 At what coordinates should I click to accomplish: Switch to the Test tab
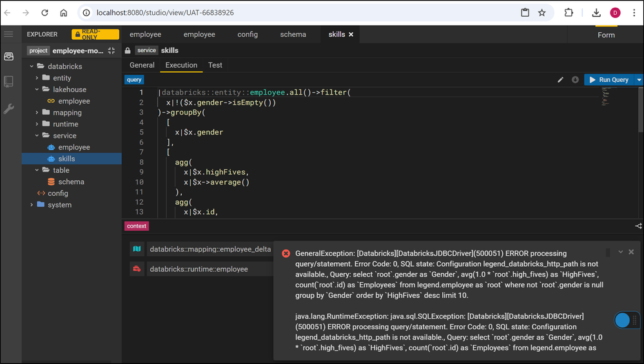point(215,65)
